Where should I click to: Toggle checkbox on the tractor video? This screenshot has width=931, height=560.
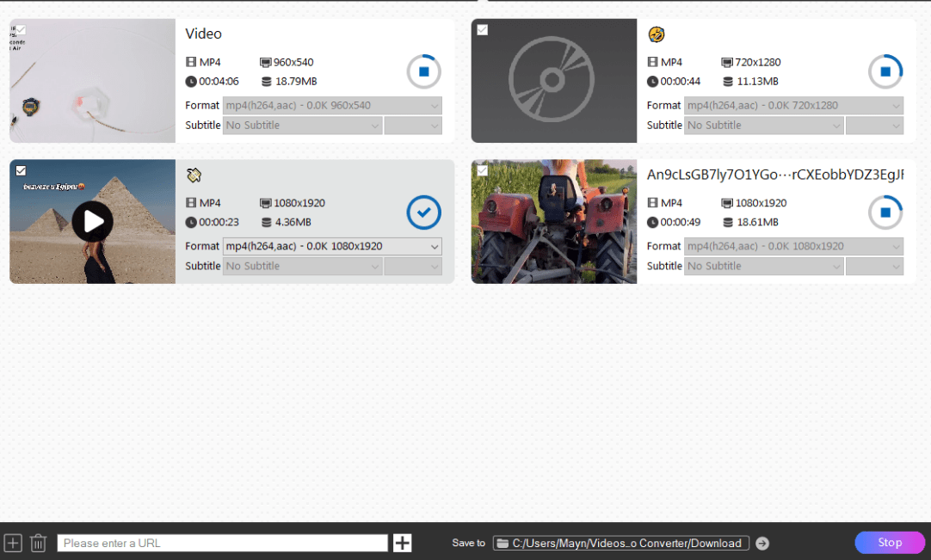[x=483, y=170]
